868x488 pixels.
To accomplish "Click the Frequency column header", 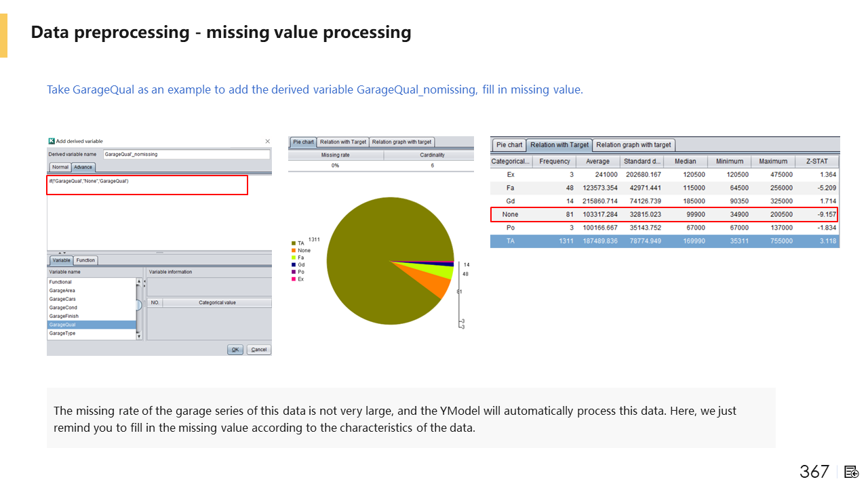I will 555,161.
